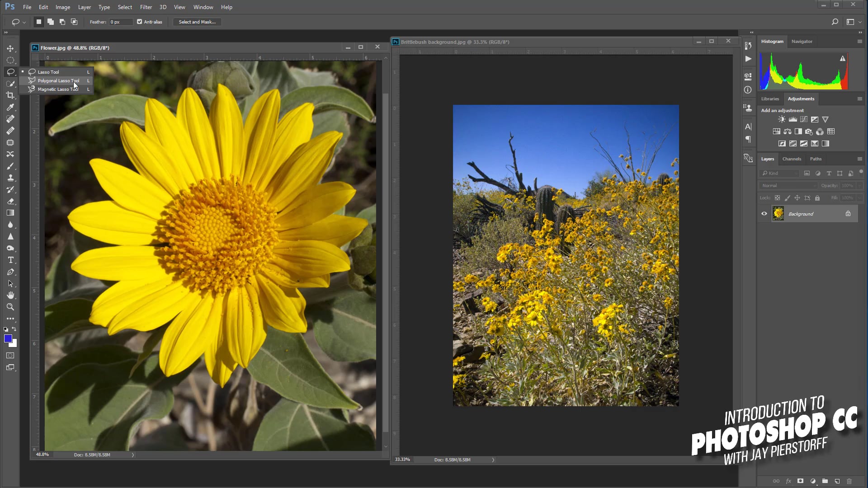
Task: Toggle the Anti-alias checkbox off
Action: coord(139,21)
